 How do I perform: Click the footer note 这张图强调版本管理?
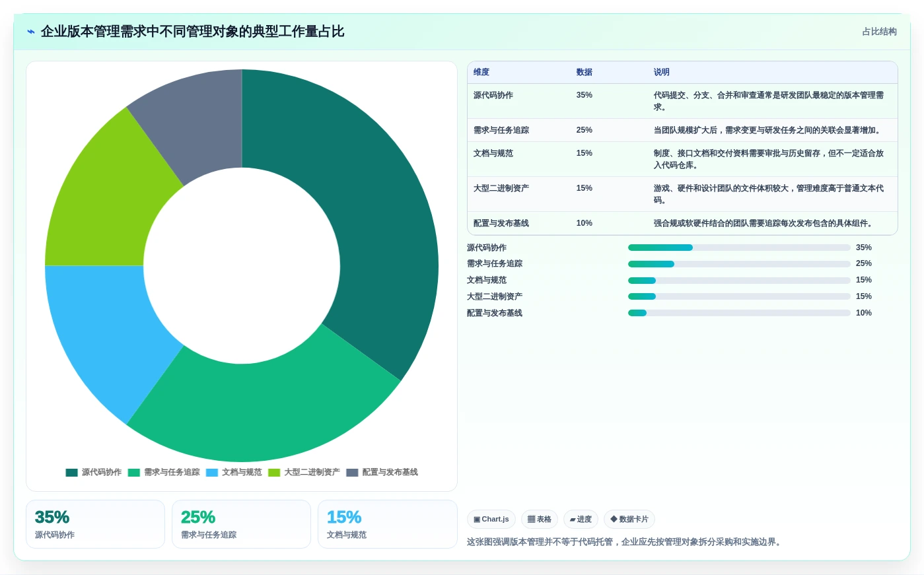(x=625, y=543)
